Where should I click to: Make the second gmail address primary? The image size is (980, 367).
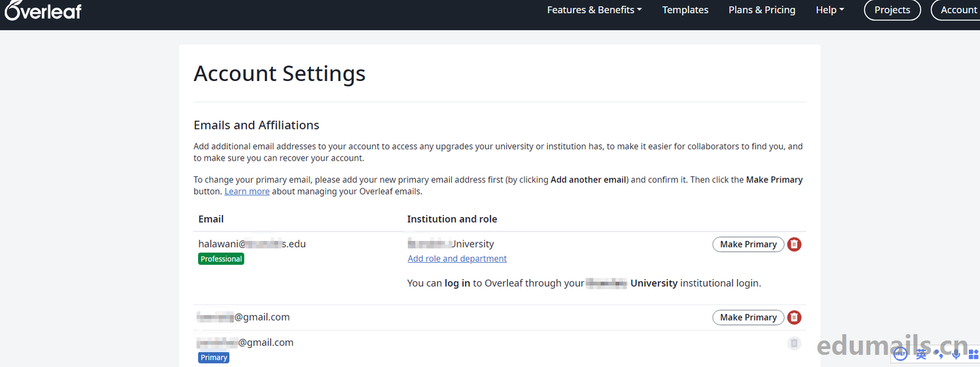[748, 317]
